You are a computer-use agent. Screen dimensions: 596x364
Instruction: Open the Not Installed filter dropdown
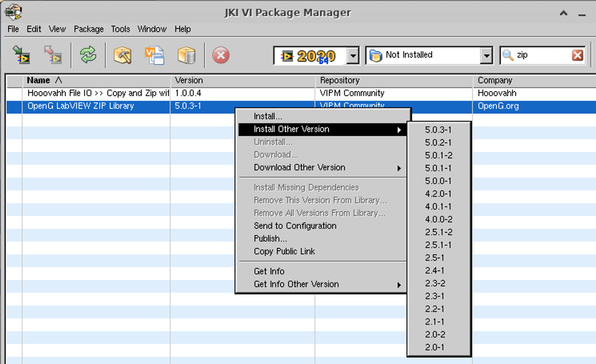coord(486,56)
